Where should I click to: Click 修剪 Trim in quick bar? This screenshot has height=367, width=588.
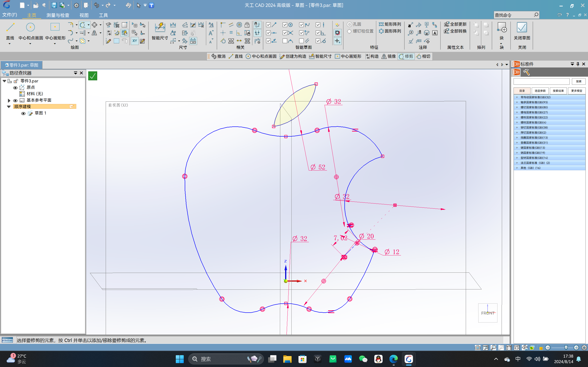(x=406, y=56)
